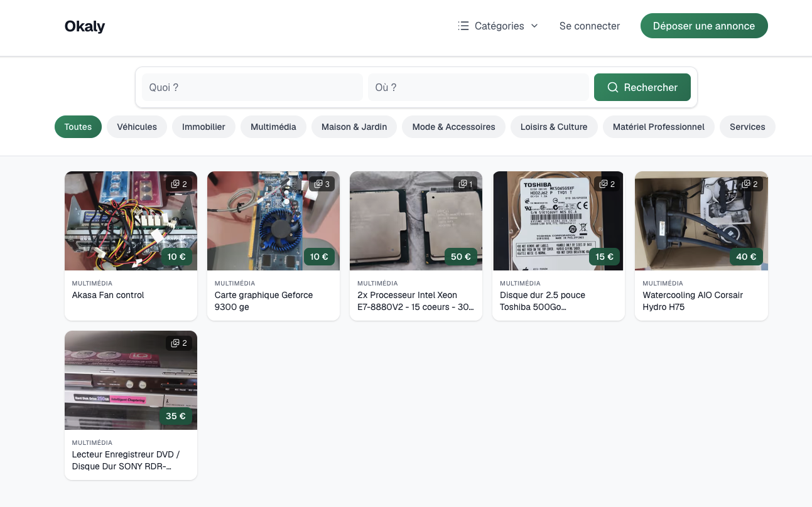
Task: Click photo count icon on SONY card
Action: click(x=175, y=343)
